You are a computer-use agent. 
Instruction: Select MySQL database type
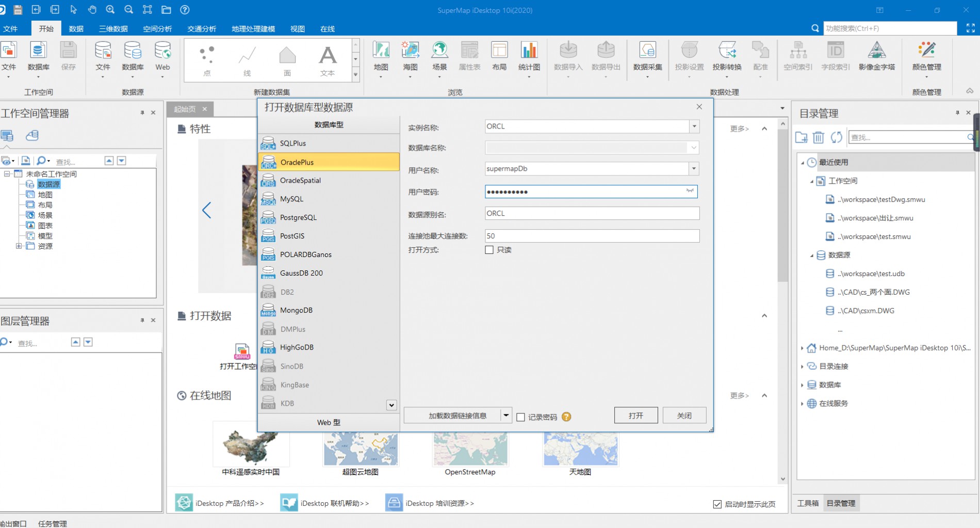click(329, 199)
